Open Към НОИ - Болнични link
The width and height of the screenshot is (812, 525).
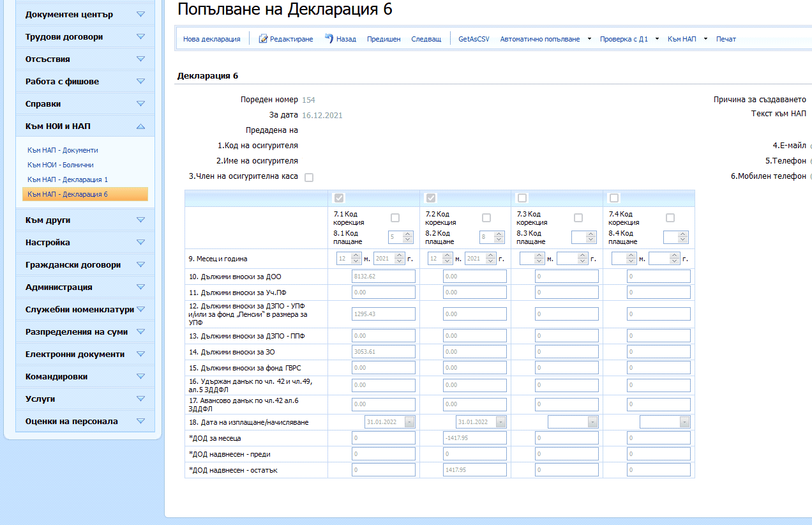coord(61,165)
